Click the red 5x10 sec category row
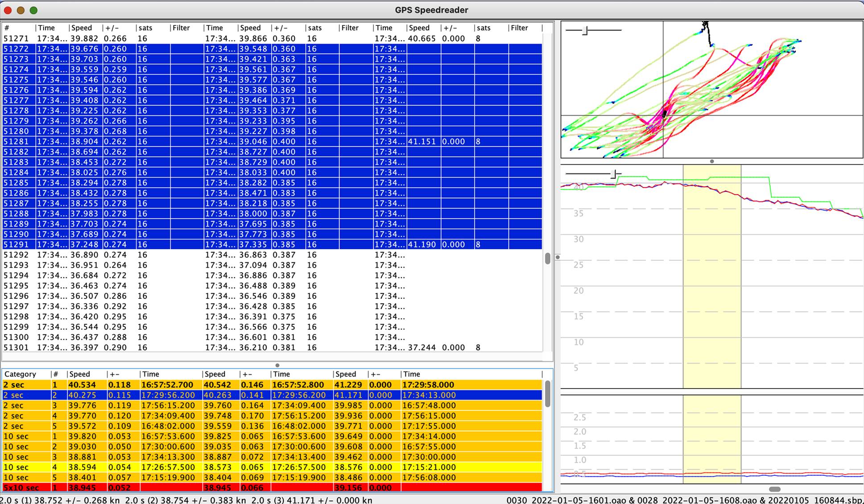Screen dimensions: 864x504 point(134,488)
